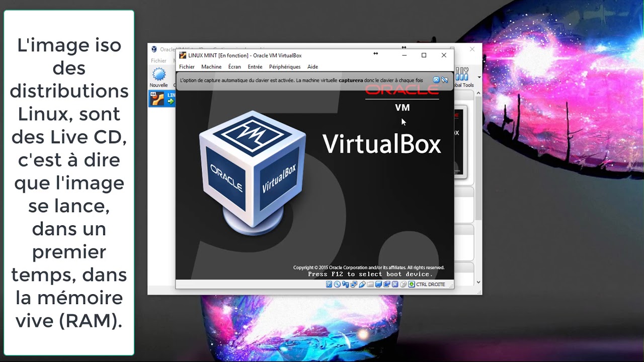Open the Aide menu
The width and height of the screenshot is (644, 362).
tap(312, 67)
